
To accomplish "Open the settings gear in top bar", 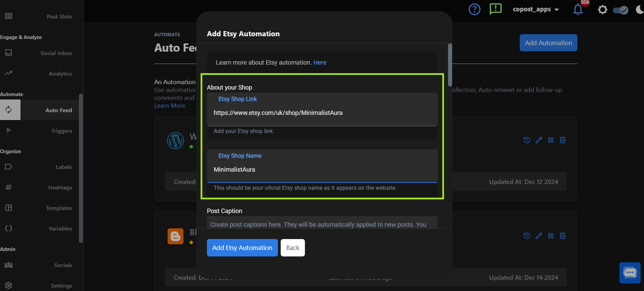I will pyautogui.click(x=603, y=10).
